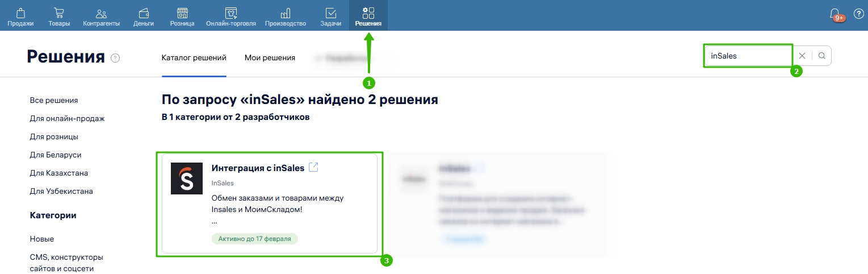
Task: Select CMS, конструкторы сайтов и соцсети category
Action: coord(66,263)
